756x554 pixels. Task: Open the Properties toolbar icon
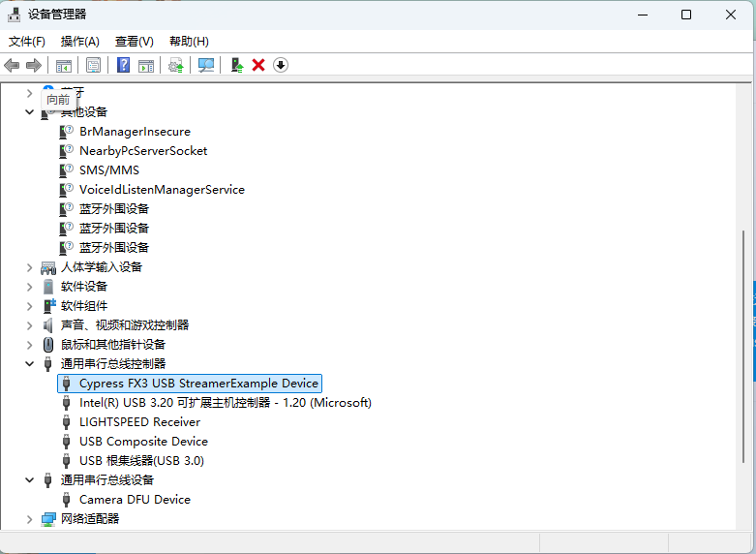(93, 65)
